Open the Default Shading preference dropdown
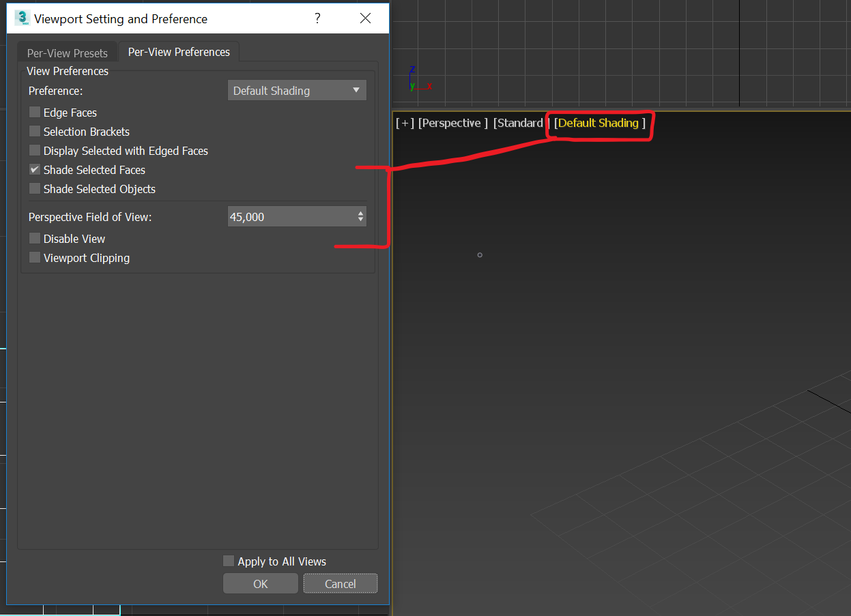 (297, 91)
